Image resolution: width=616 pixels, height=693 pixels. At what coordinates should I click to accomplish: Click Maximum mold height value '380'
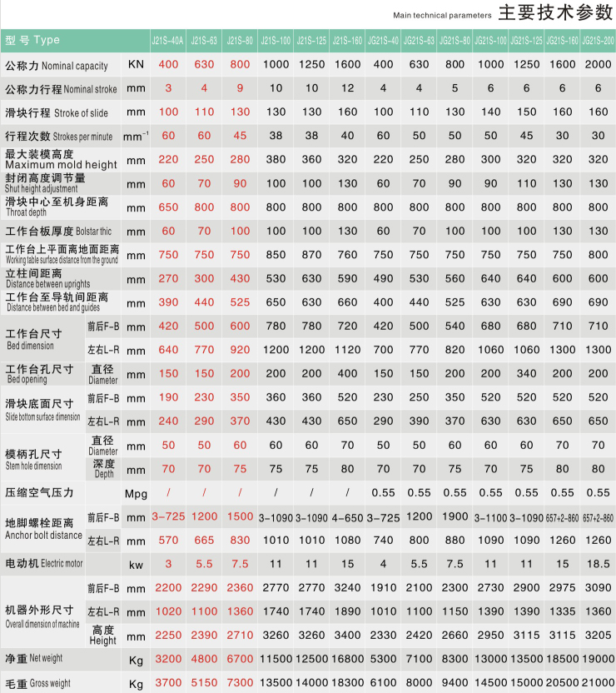click(x=276, y=160)
